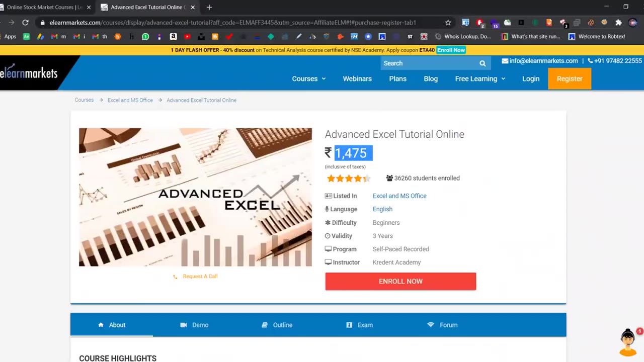Switch to Online Stock Market Courses tab
Screen dimensions: 644x362
(x=44, y=8)
